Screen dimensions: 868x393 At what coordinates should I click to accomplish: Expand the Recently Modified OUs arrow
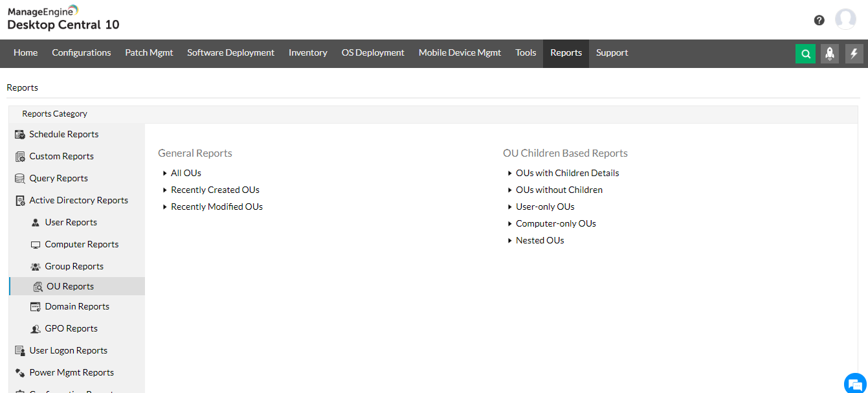(165, 207)
